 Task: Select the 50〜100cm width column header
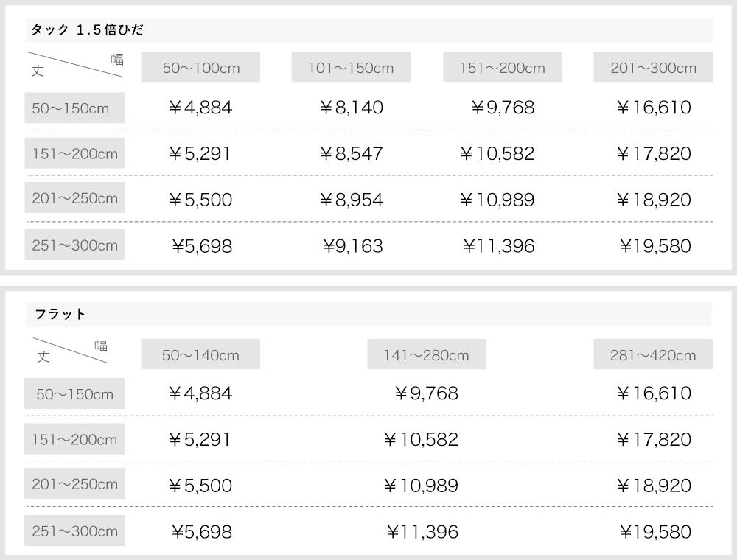(x=201, y=68)
